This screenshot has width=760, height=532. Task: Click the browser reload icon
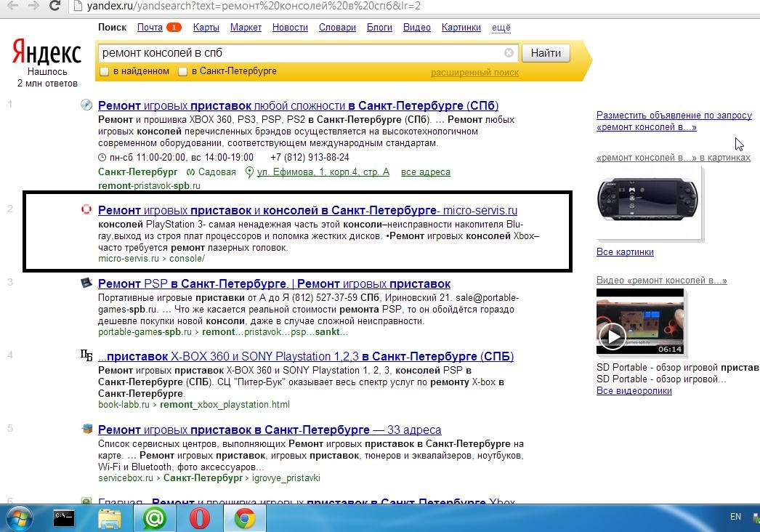54,5
